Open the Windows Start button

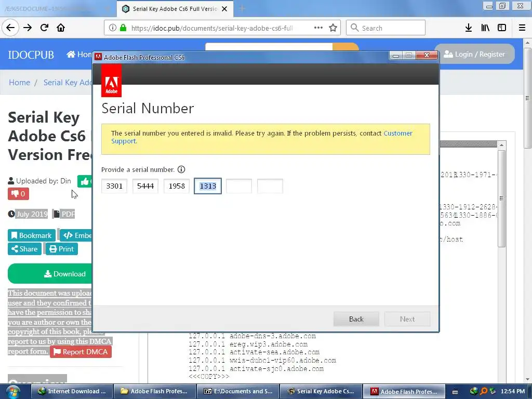coord(12,392)
